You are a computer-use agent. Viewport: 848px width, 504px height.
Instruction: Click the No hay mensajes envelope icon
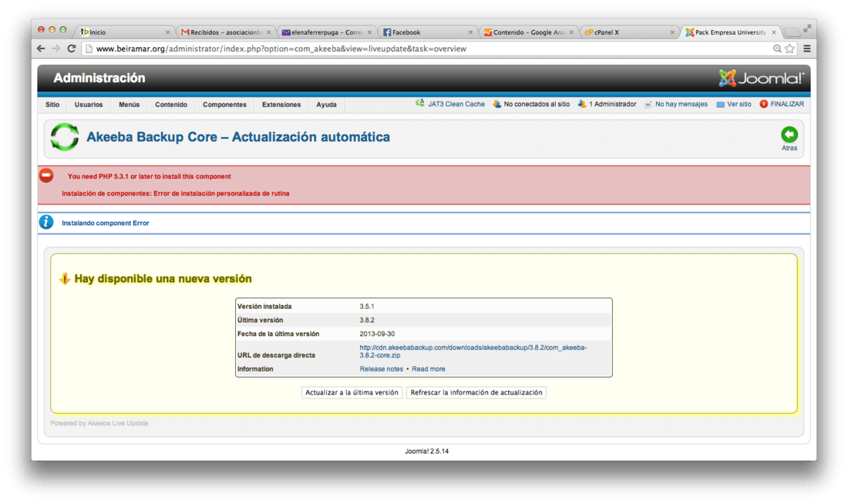648,104
